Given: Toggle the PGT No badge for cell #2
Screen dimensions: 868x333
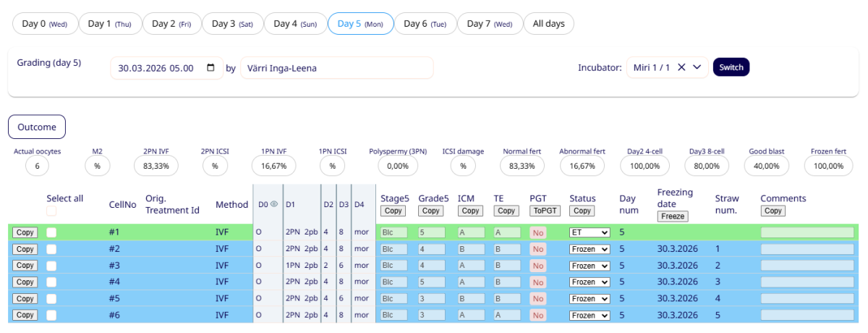Looking at the screenshot, I should (537, 249).
